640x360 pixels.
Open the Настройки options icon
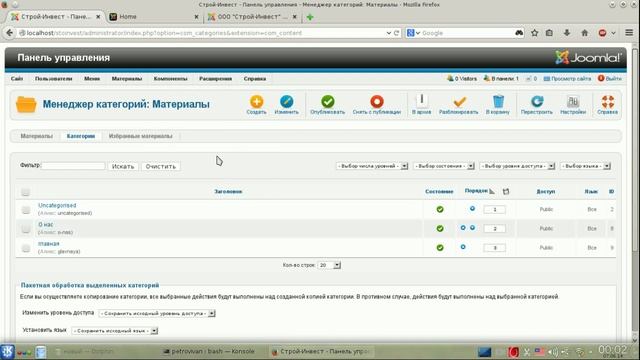click(573, 102)
